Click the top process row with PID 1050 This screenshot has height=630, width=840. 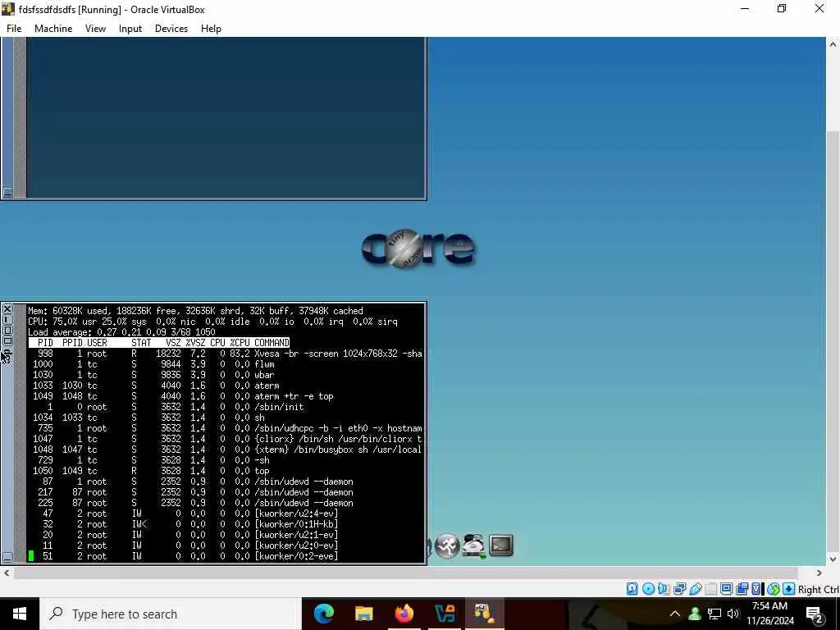tap(226, 471)
